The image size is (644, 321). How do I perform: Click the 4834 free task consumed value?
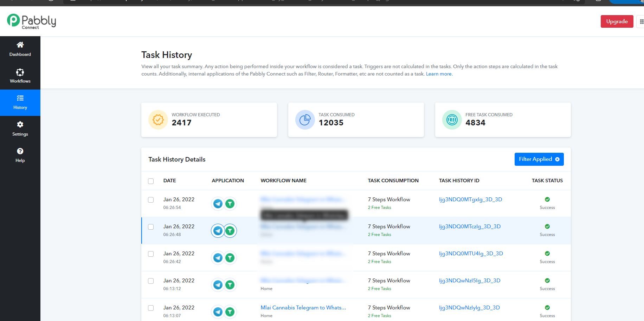475,123
